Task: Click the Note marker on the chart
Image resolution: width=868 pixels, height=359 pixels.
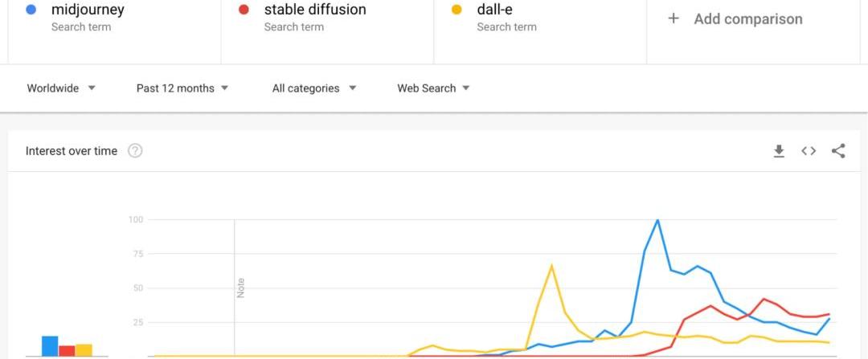Action: click(240, 288)
